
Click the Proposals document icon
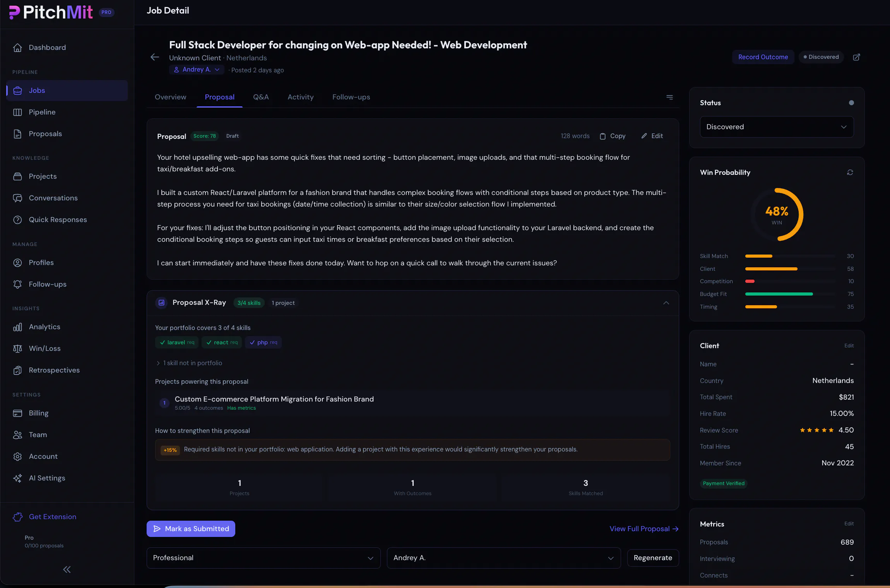[x=17, y=134]
